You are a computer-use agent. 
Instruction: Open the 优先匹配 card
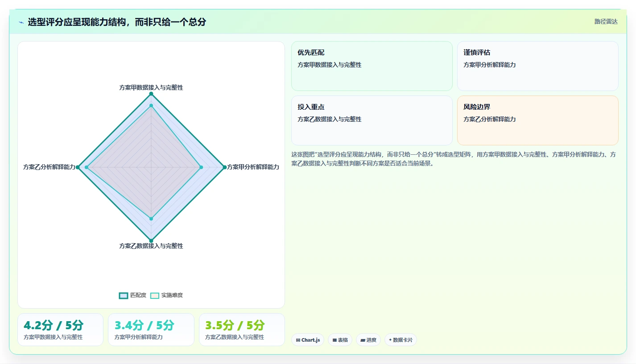[372, 66]
